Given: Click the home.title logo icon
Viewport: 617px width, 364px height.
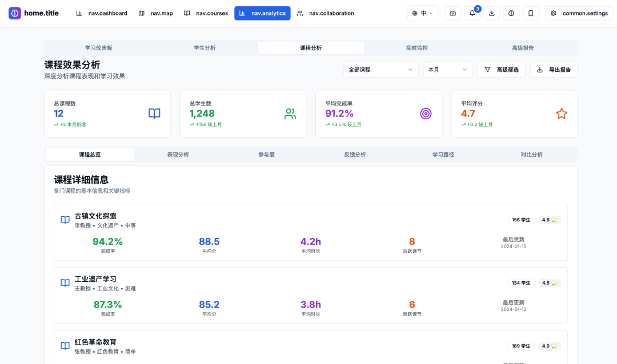Looking at the screenshot, I should (15, 13).
